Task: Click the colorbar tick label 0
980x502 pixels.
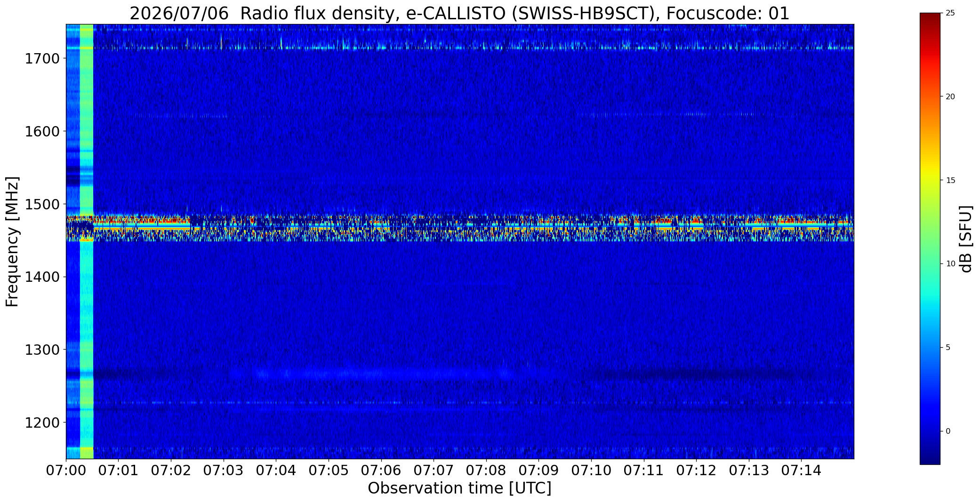Action: pos(948,431)
